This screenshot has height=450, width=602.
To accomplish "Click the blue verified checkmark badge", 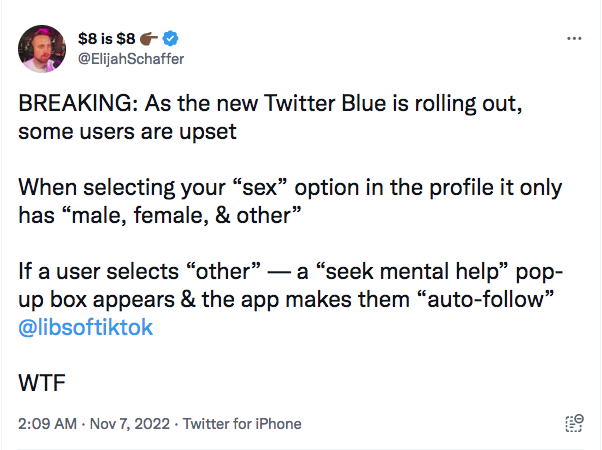I will click(x=171, y=39).
